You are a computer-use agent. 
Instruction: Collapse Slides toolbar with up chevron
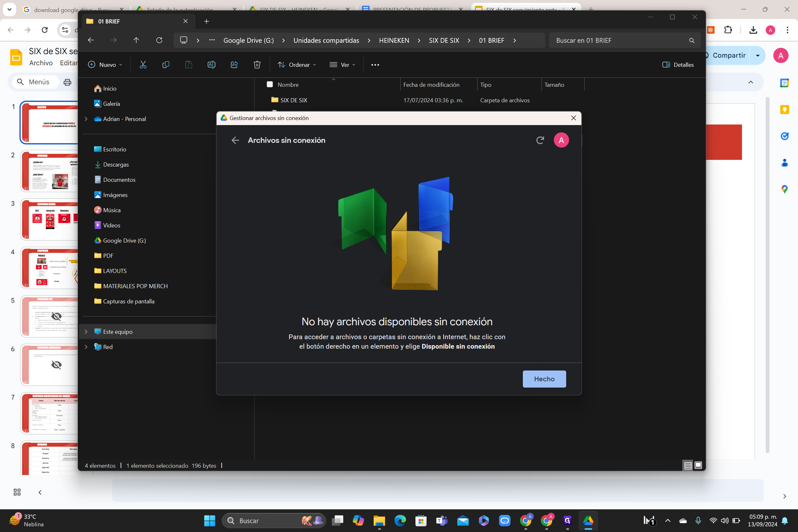(x=750, y=82)
